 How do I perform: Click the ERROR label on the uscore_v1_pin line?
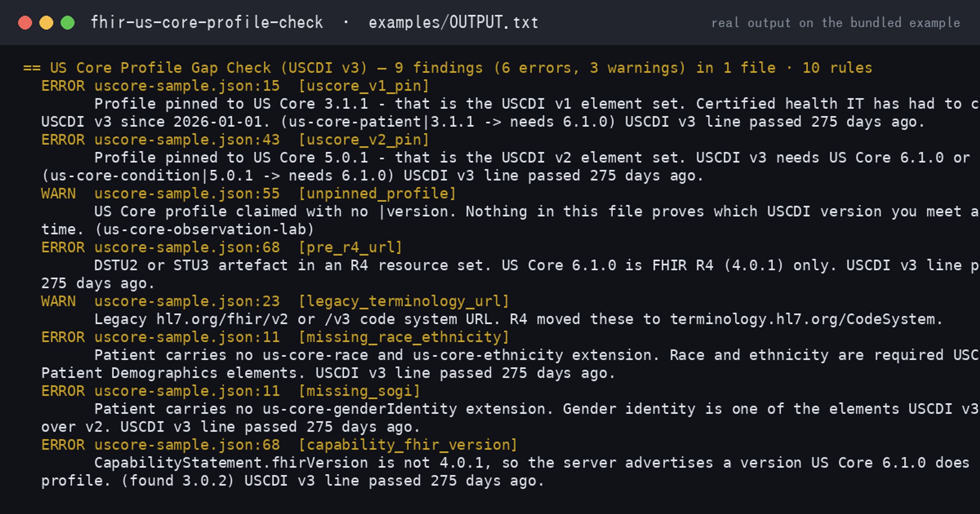pyautogui.click(x=63, y=86)
